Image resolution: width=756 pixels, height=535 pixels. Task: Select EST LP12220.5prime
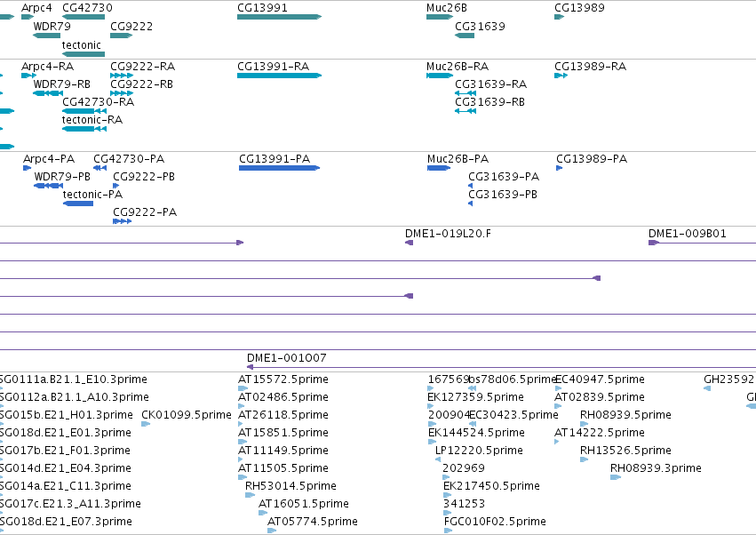[479, 451]
